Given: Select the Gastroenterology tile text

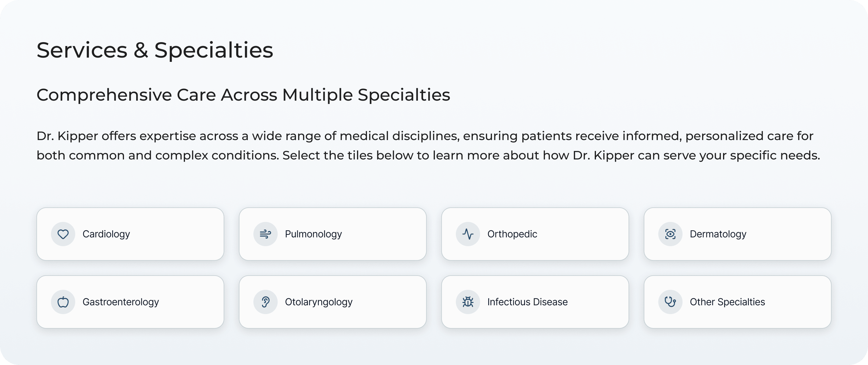Looking at the screenshot, I should [121, 302].
